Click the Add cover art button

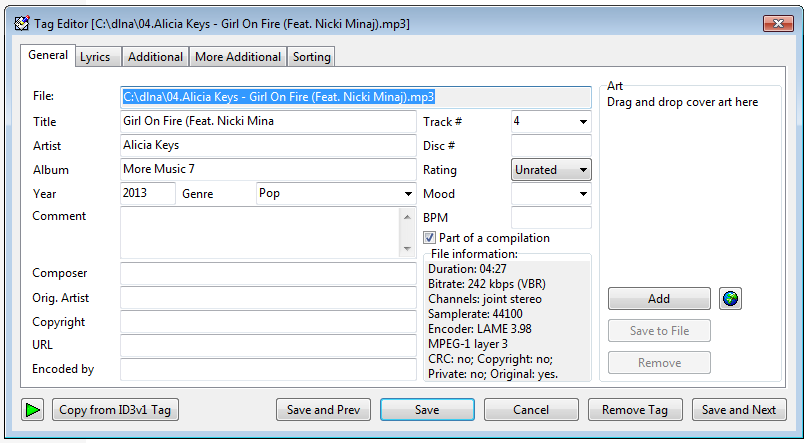(x=659, y=299)
